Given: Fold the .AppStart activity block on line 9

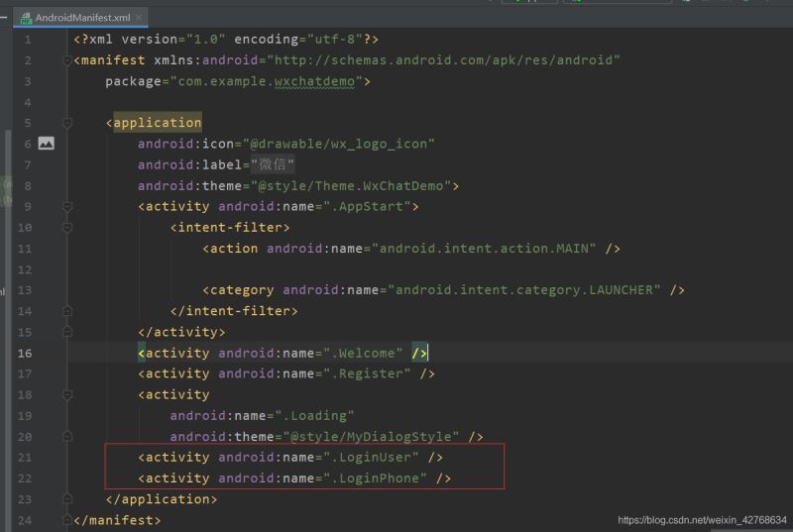Looking at the screenshot, I should coord(66,207).
